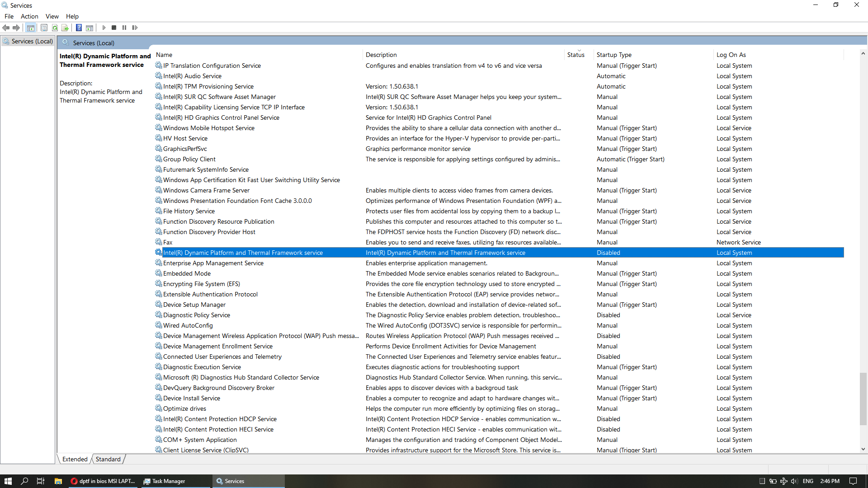Click the Export List toolbar icon
Viewport: 868px width, 488px height.
click(x=65, y=28)
